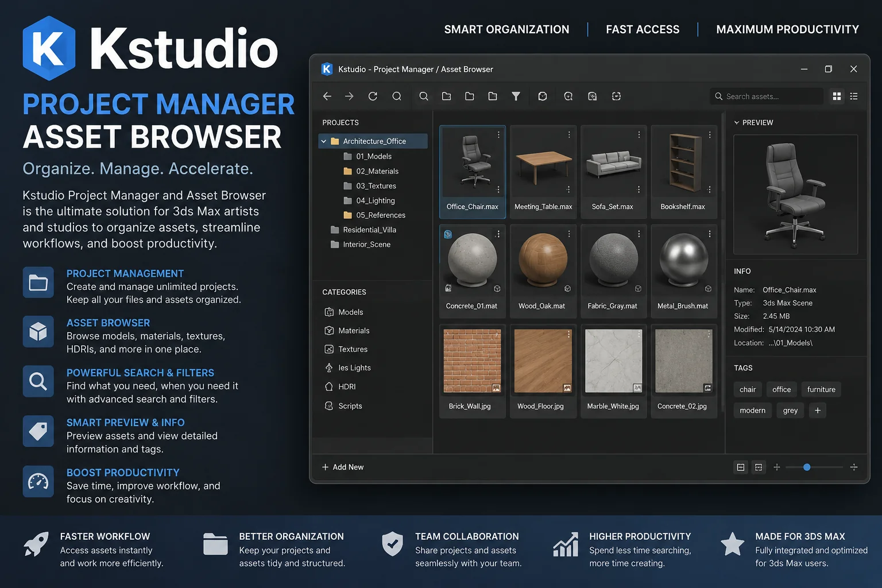This screenshot has height=588, width=882.
Task: Click the modern tag
Action: tap(753, 411)
